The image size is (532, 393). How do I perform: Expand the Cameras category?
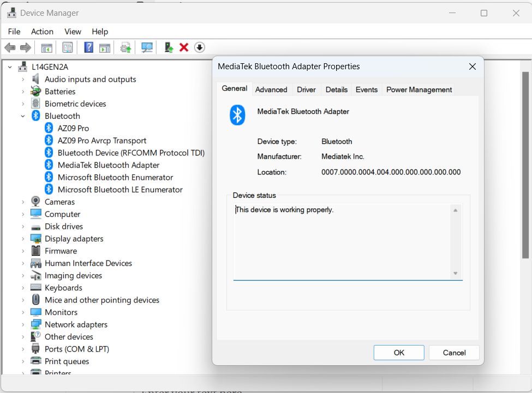[x=23, y=202]
